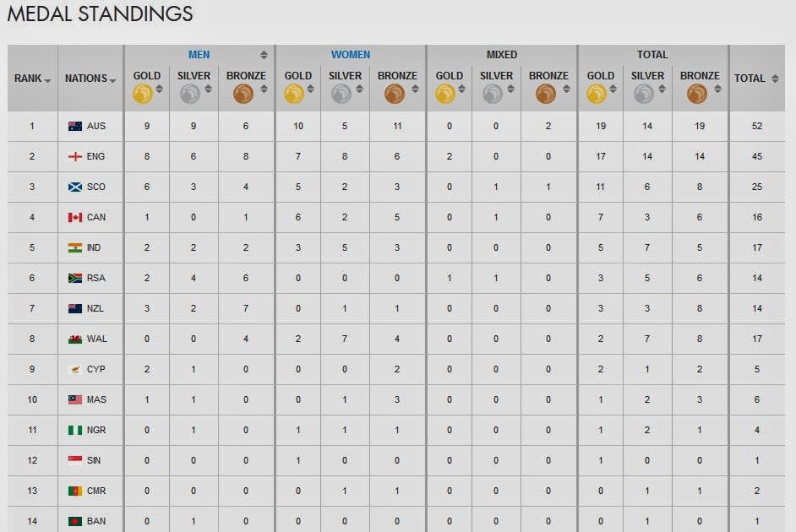796x532 pixels.
Task: Click the Bangladesh flag icon
Action: coord(75,521)
